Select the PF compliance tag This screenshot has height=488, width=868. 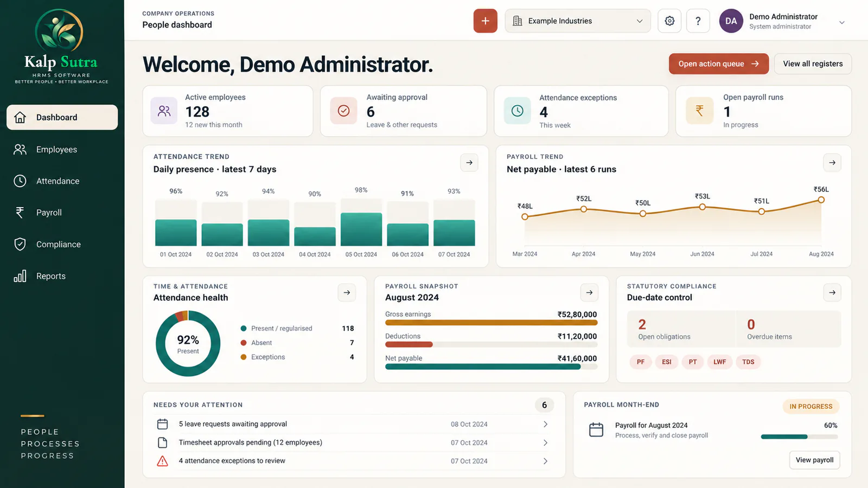coord(641,362)
